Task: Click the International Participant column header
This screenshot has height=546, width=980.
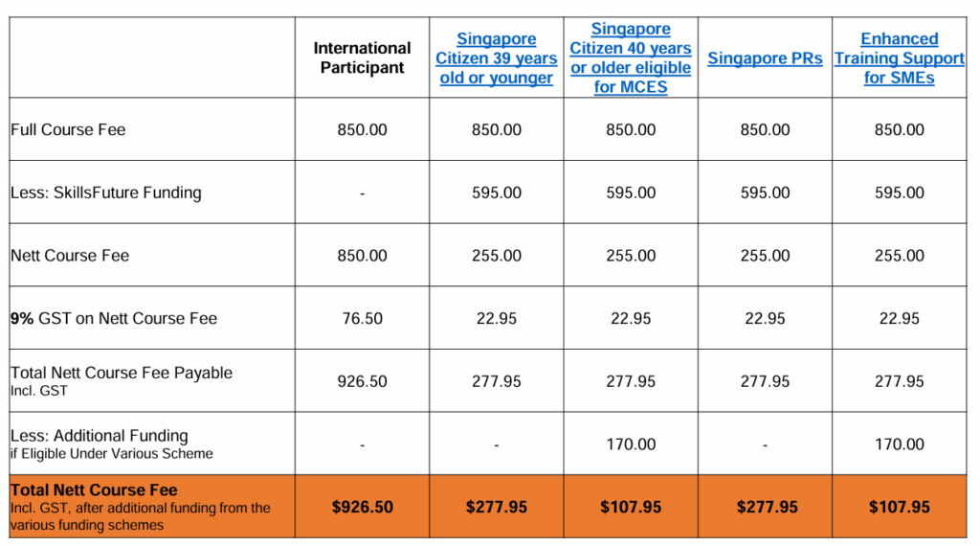Action: pos(363,57)
